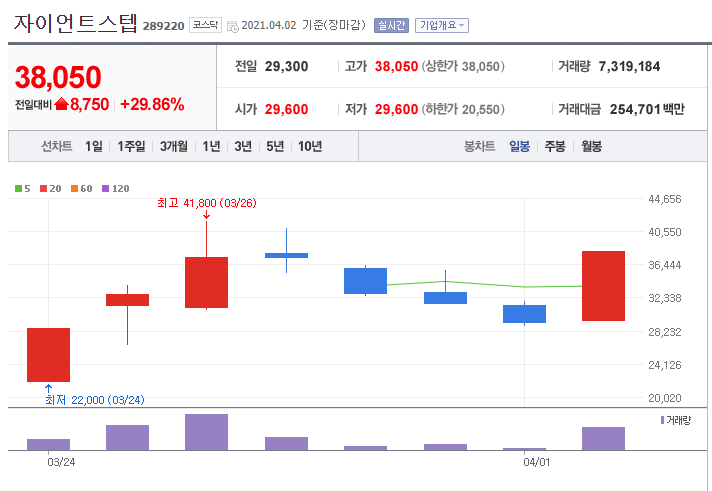Screen dimensions: 712x491
Task: Click the 44,656 price axis label
Action: pyautogui.click(x=665, y=199)
